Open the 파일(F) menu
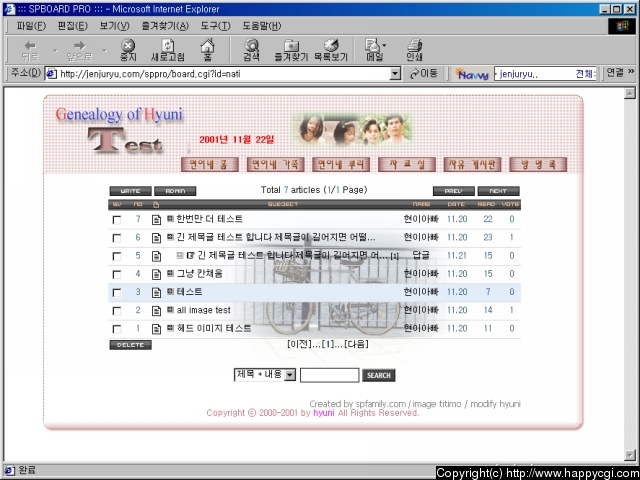The image size is (640, 480). tap(31, 26)
